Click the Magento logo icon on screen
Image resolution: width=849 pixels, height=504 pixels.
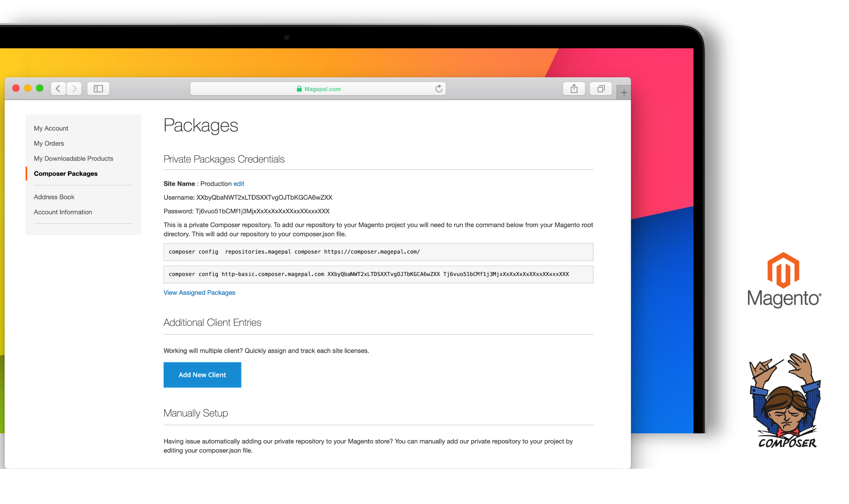(784, 274)
